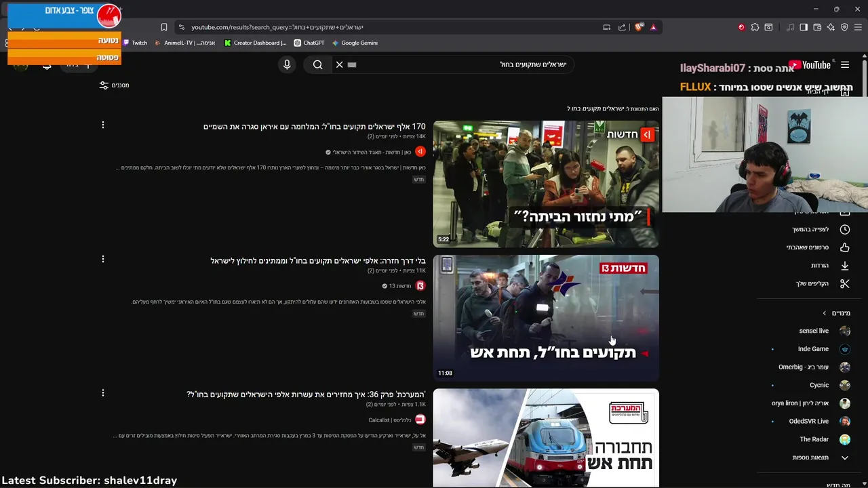Viewport: 868px width, 488px height.
Task: Open the media control music note icon
Action: tap(791, 27)
